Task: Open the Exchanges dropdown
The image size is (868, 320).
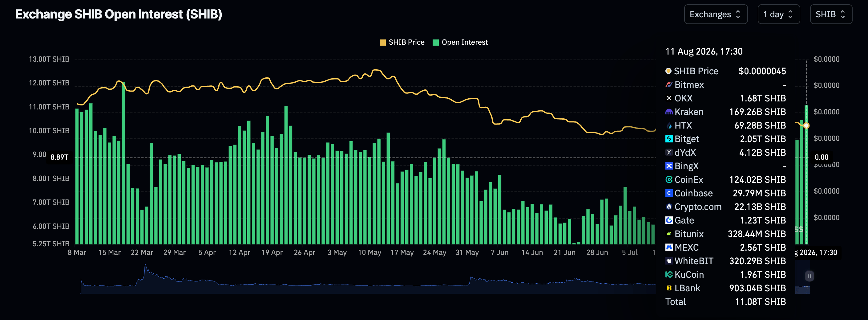Action: [x=716, y=14]
